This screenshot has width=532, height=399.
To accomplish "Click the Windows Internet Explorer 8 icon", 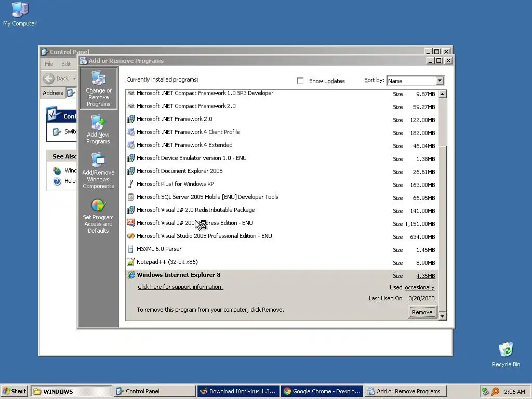I will pyautogui.click(x=131, y=275).
